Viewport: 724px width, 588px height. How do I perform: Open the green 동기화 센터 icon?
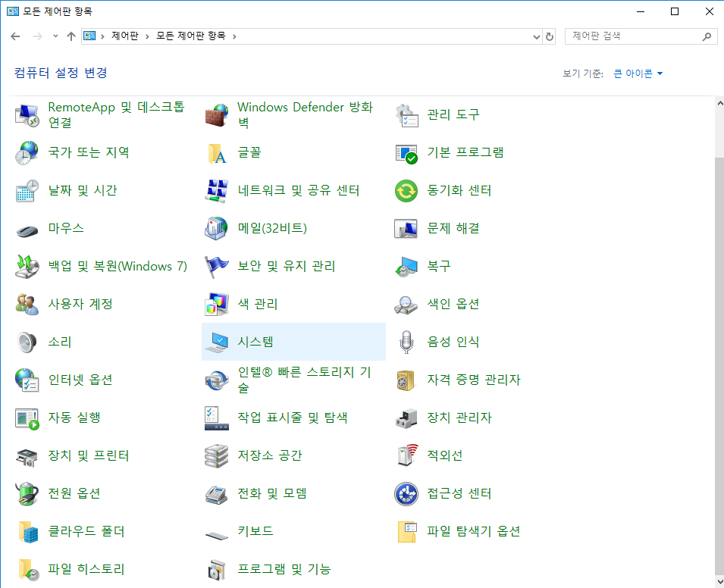pos(406,191)
